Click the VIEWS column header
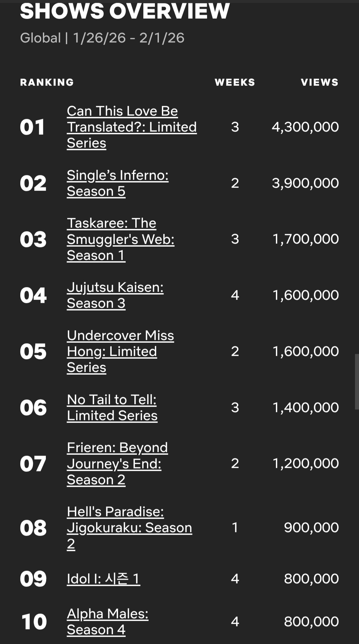Viewport: 359px width, 644px height. [320, 82]
